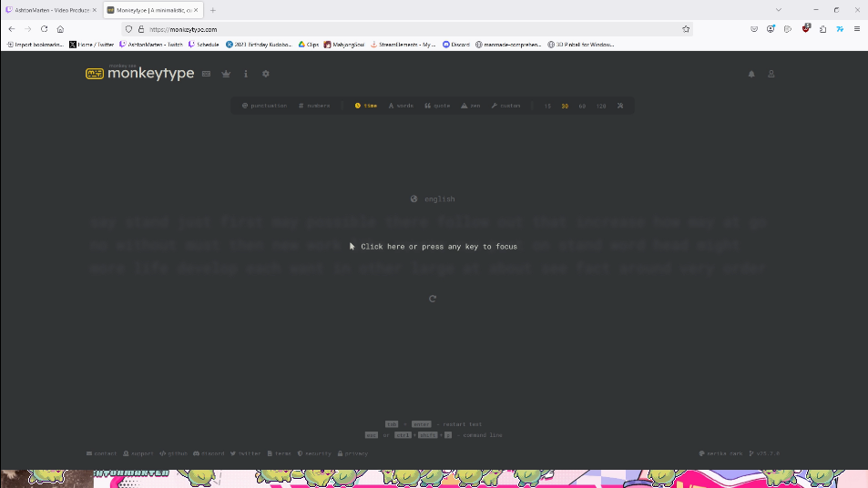
Task: Open the github footer link
Action: pyautogui.click(x=173, y=453)
